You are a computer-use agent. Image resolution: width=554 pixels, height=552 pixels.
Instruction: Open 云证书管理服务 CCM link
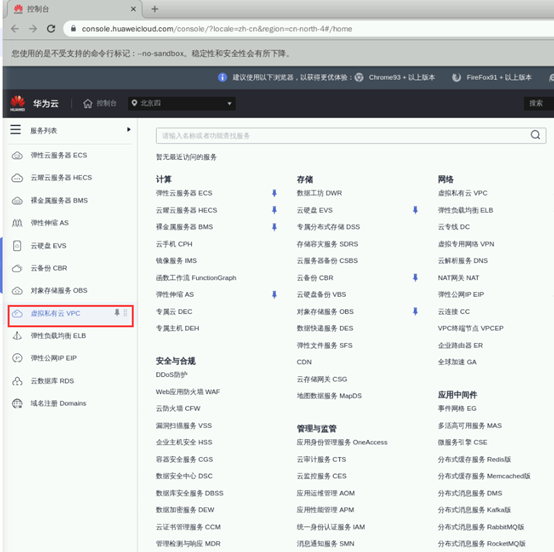pyautogui.click(x=188, y=527)
